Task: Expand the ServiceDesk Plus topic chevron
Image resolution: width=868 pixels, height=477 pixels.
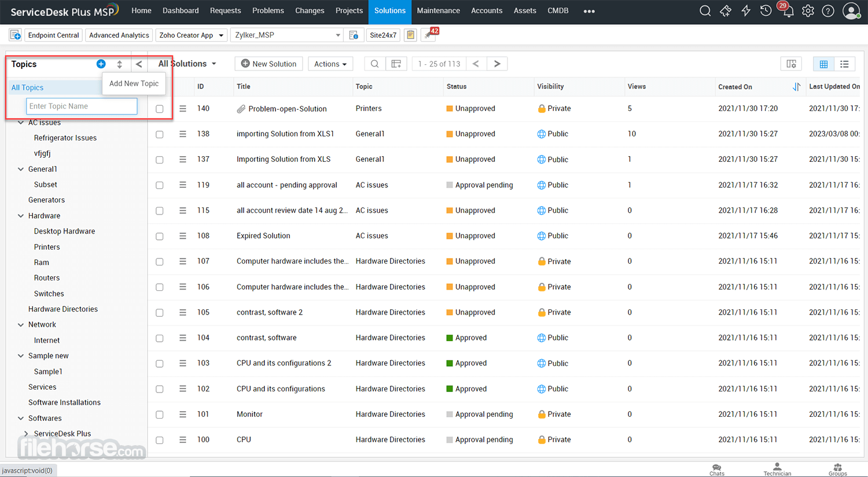Action: coord(26,434)
